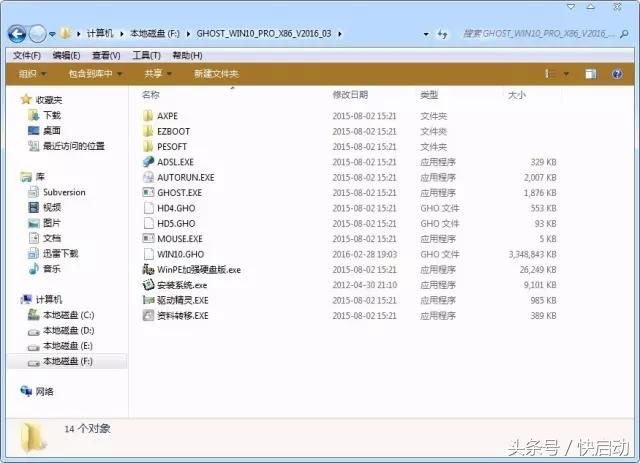Click the 新建文件夹 button
The width and height of the screenshot is (640, 463).
(216, 74)
